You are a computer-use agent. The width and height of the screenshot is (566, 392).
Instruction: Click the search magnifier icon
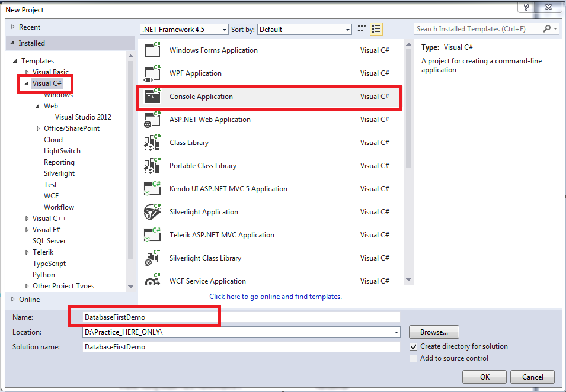[547, 29]
